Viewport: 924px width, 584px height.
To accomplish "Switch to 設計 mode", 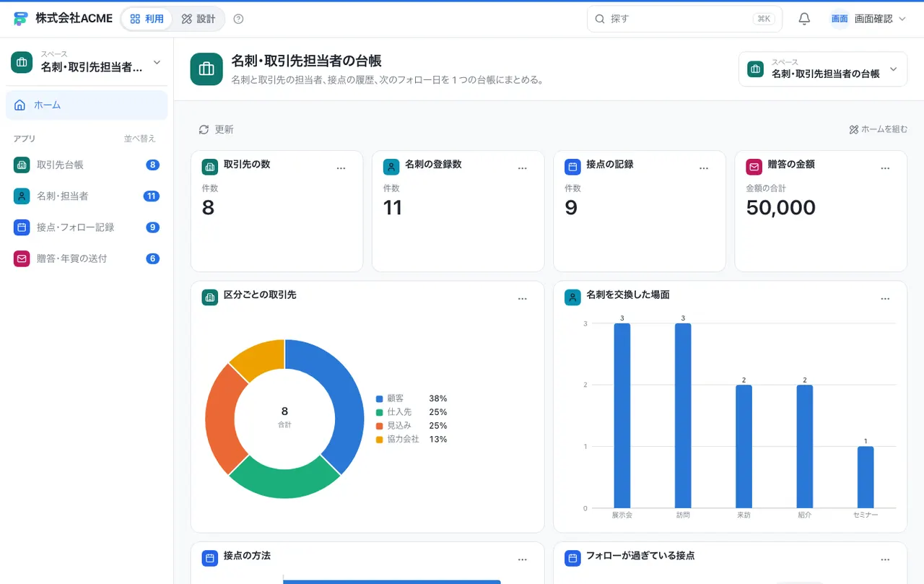I will (x=199, y=19).
